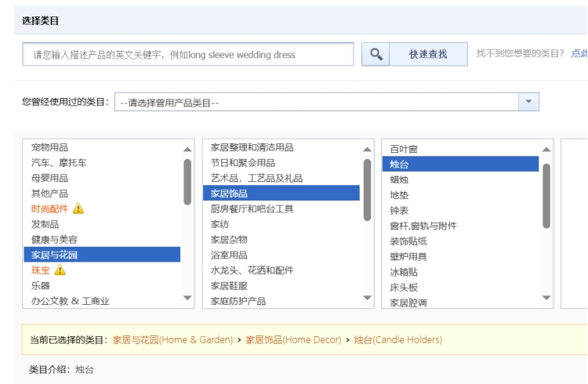Viewport: 588px width, 384px height.
Task: Click warning icon beside 珠宝
Action: pos(60,270)
